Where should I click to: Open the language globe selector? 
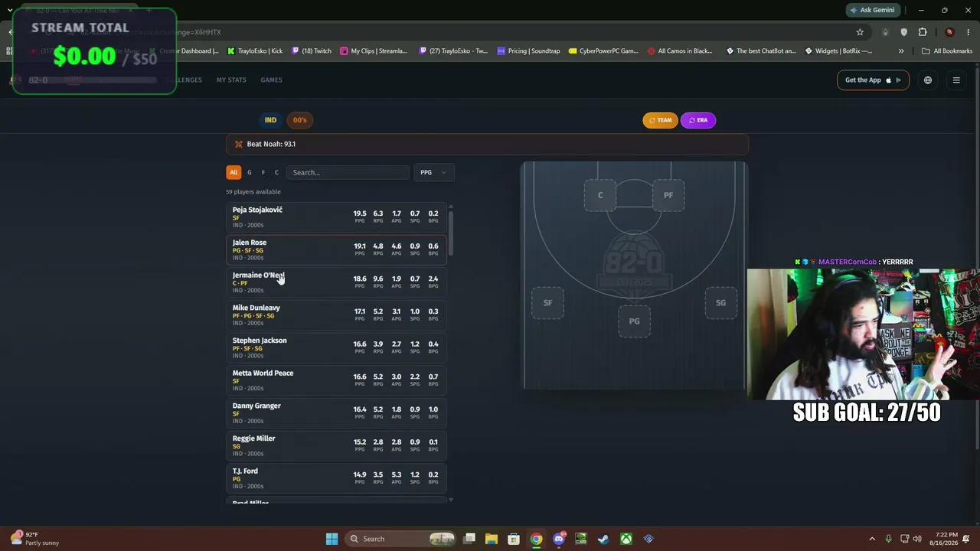(x=928, y=80)
